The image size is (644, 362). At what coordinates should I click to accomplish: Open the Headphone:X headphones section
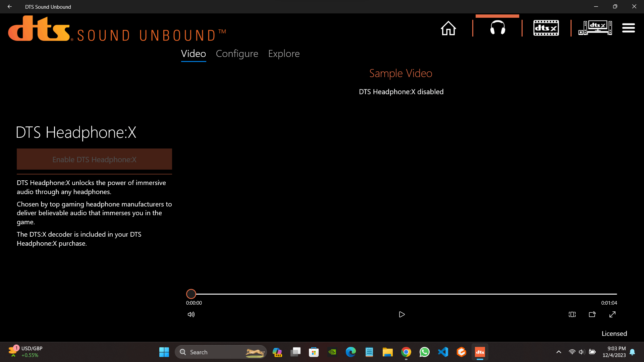[x=497, y=27]
